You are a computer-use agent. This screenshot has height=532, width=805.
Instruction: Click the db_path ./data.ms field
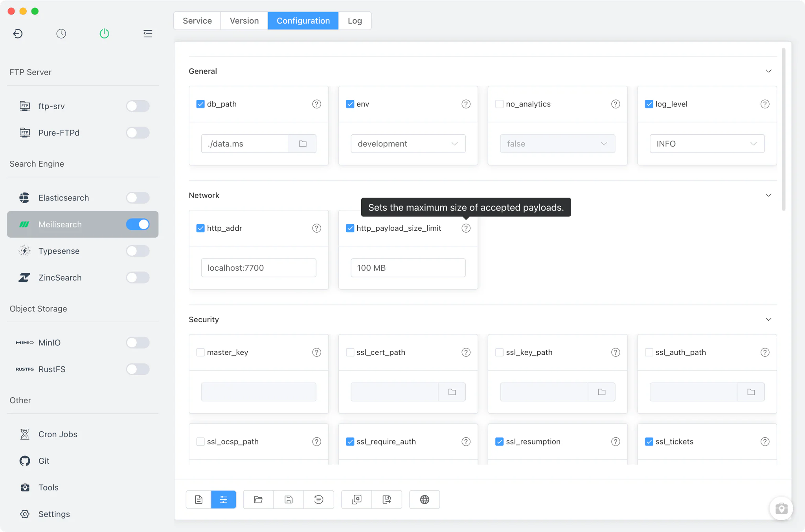coord(245,144)
